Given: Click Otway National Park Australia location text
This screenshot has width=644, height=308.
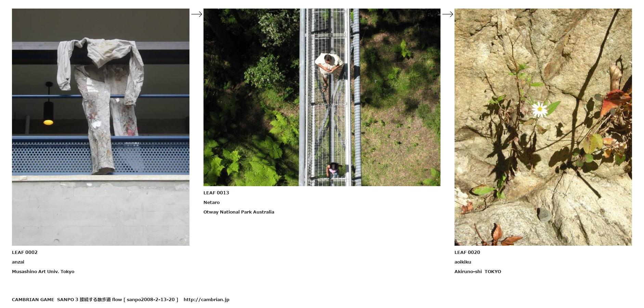Looking at the screenshot, I should pyautogui.click(x=239, y=212).
